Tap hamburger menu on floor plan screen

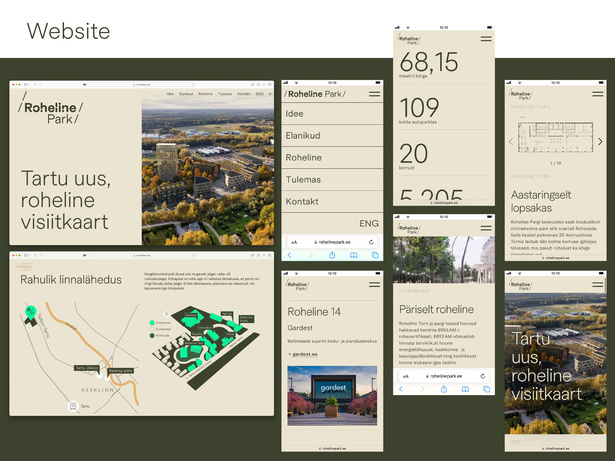point(597,92)
